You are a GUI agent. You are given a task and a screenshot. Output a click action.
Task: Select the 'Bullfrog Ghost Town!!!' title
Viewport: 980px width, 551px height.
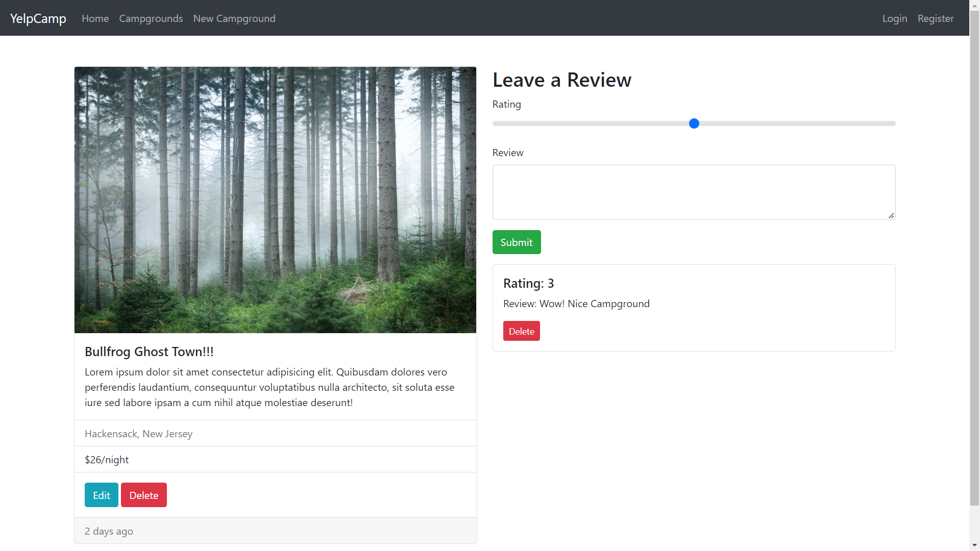tap(149, 352)
